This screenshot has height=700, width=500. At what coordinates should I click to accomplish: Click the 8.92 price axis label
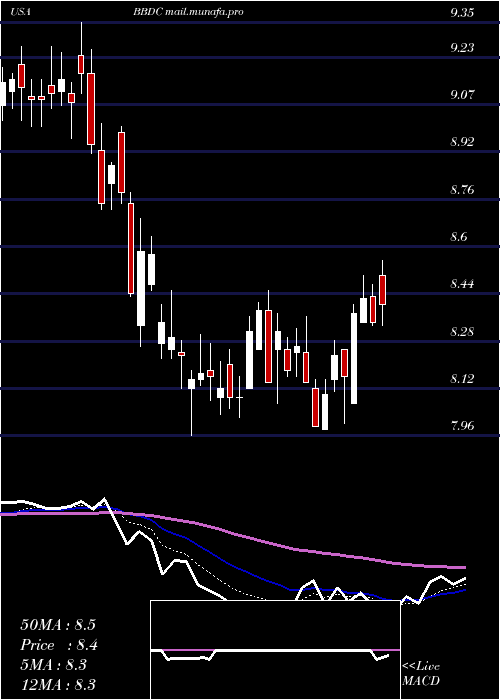click(x=462, y=142)
